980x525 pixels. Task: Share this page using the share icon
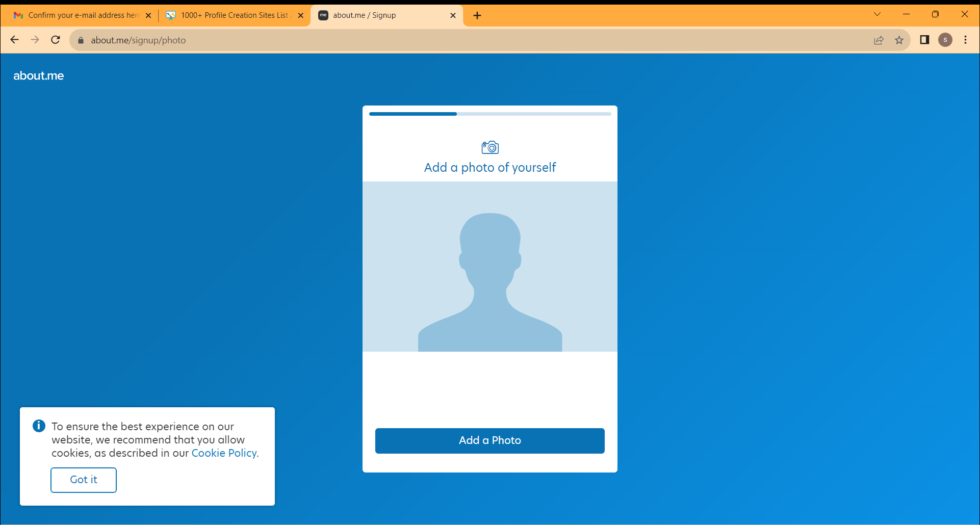tap(879, 40)
